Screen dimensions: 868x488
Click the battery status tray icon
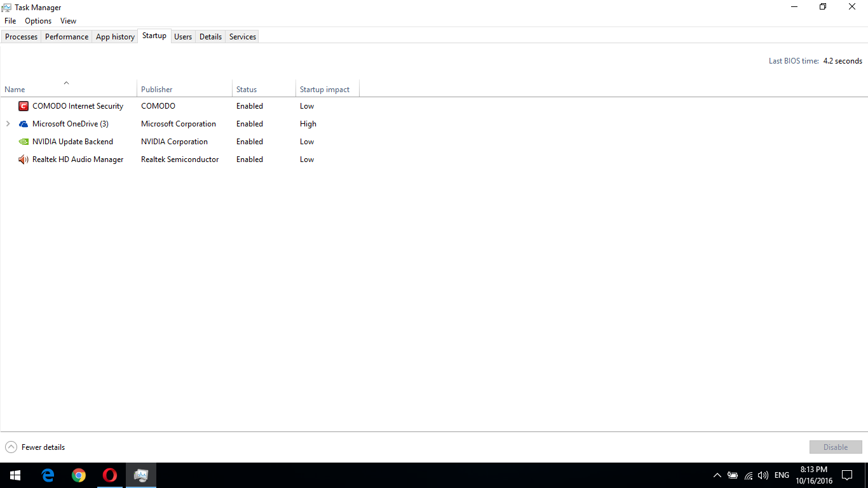733,475
